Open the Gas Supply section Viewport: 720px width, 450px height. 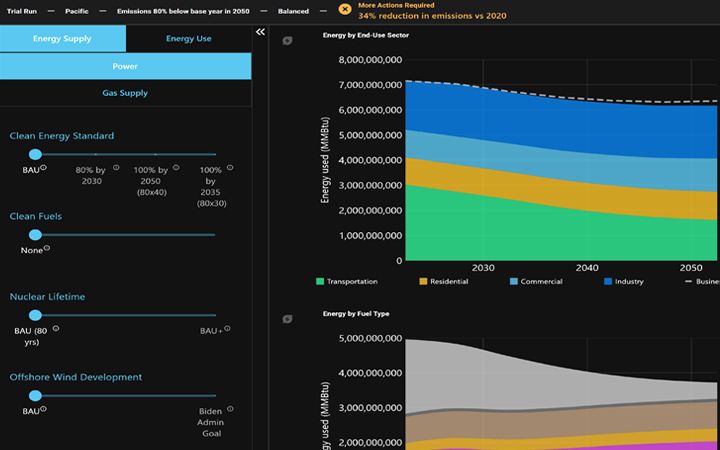coord(125,93)
